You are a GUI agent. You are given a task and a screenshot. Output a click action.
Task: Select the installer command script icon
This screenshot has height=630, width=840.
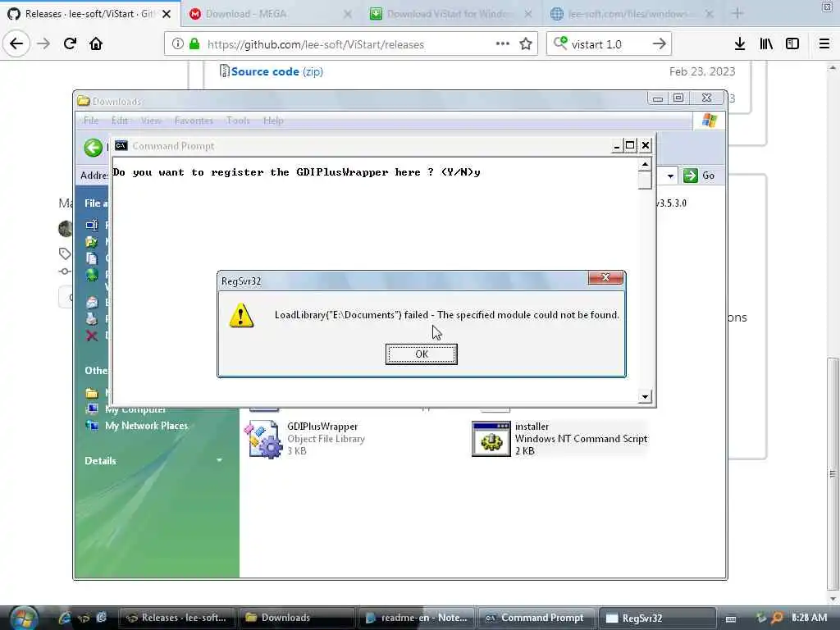pyautogui.click(x=491, y=439)
